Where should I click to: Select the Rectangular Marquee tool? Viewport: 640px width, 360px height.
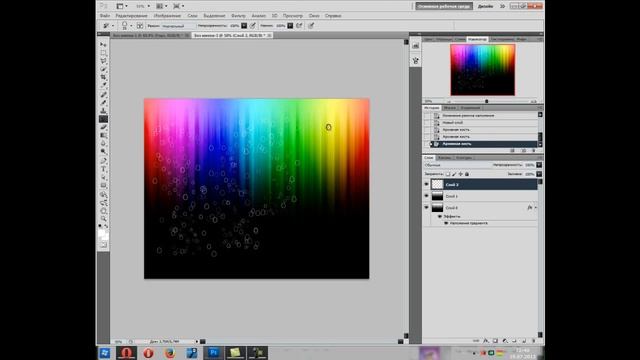pyautogui.click(x=104, y=53)
